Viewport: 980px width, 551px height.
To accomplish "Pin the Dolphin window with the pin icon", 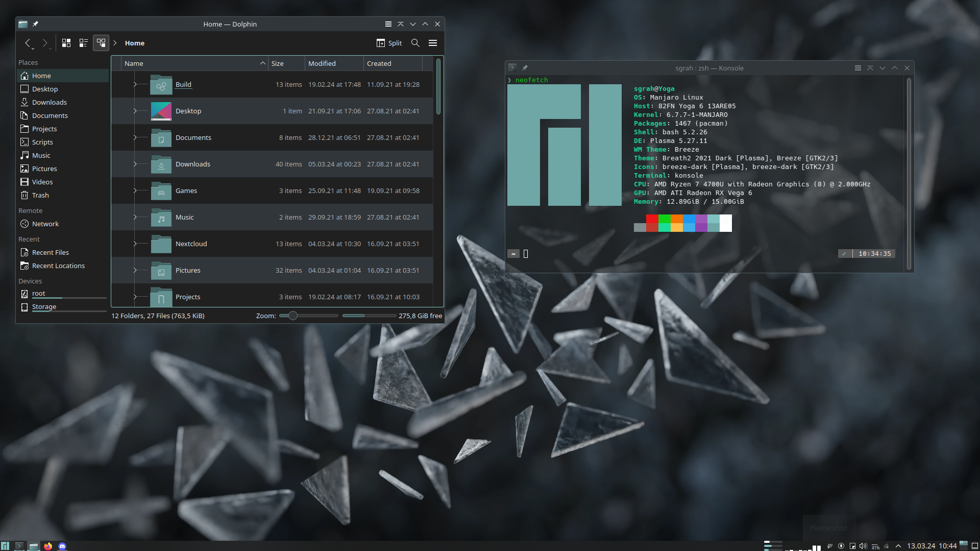I will pyautogui.click(x=35, y=23).
